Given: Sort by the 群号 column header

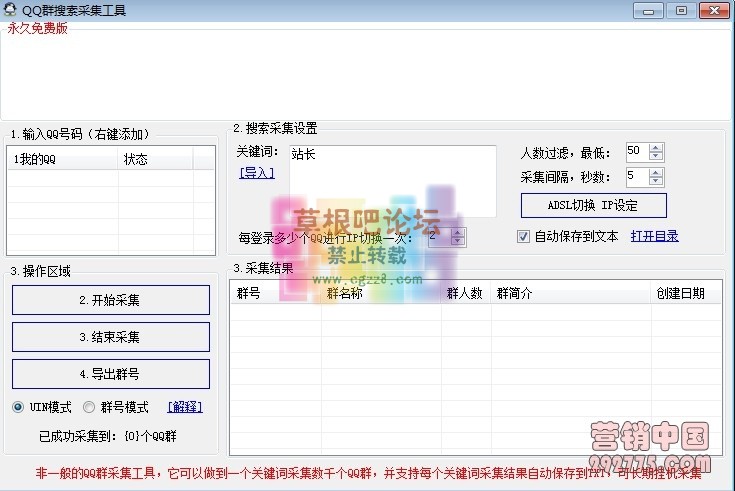Looking at the screenshot, I should click(276, 294).
